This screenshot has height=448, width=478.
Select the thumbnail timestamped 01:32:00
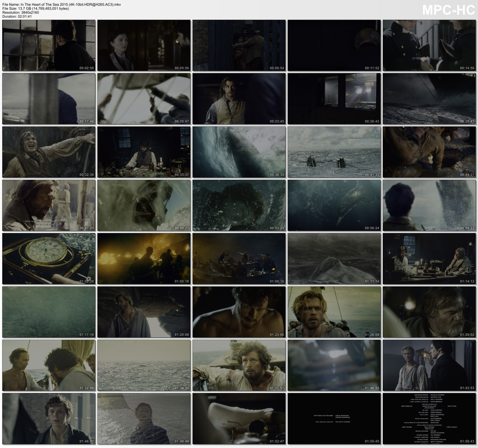coord(49,365)
